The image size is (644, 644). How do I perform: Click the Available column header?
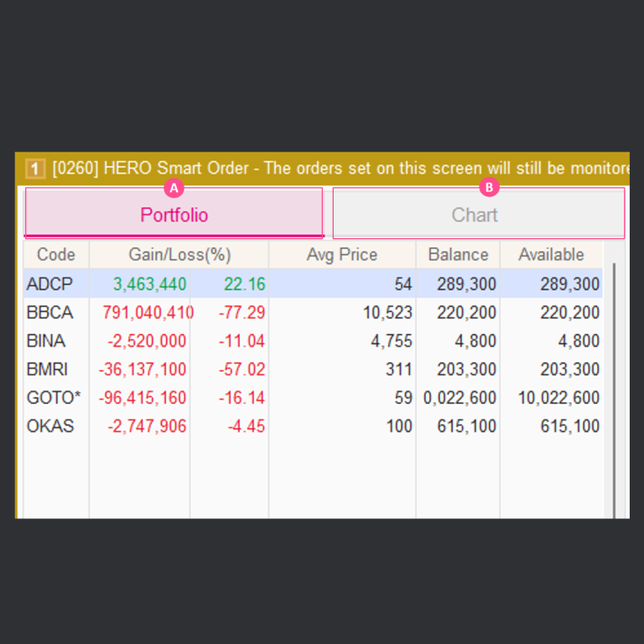(551, 255)
